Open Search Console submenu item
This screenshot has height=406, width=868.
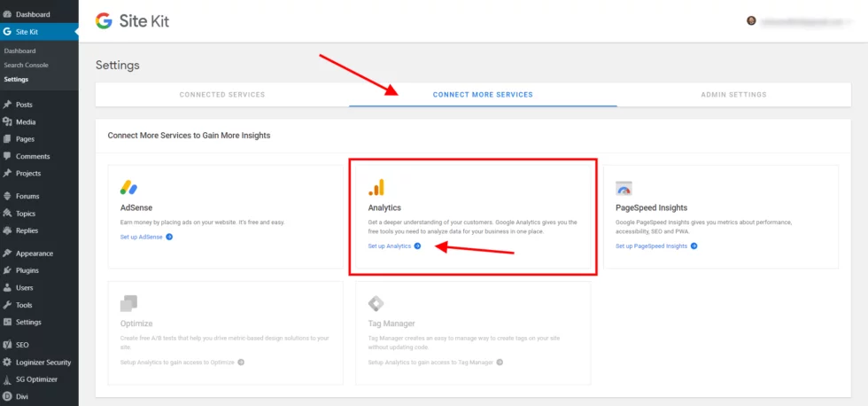point(26,65)
